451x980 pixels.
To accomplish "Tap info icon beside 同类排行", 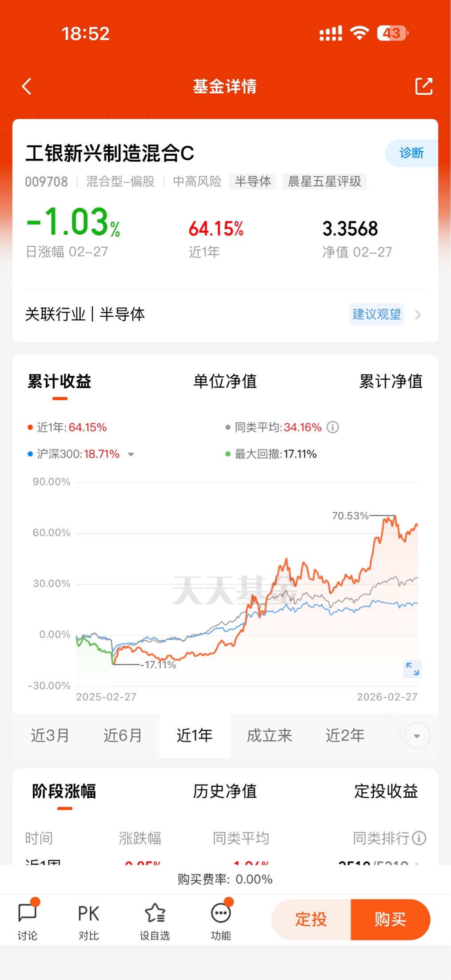I will tap(419, 838).
